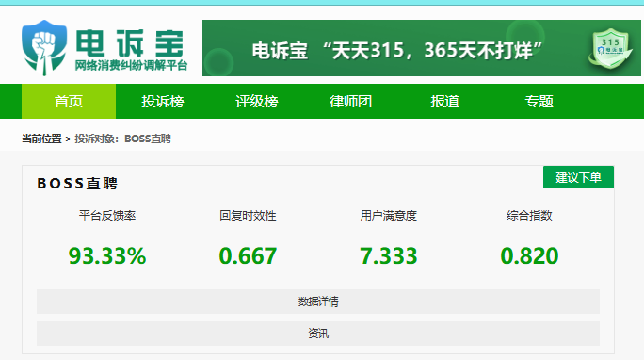The height and width of the screenshot is (360, 644).
Task: Click the 电诉宝 天天315 banner
Action: point(422,48)
